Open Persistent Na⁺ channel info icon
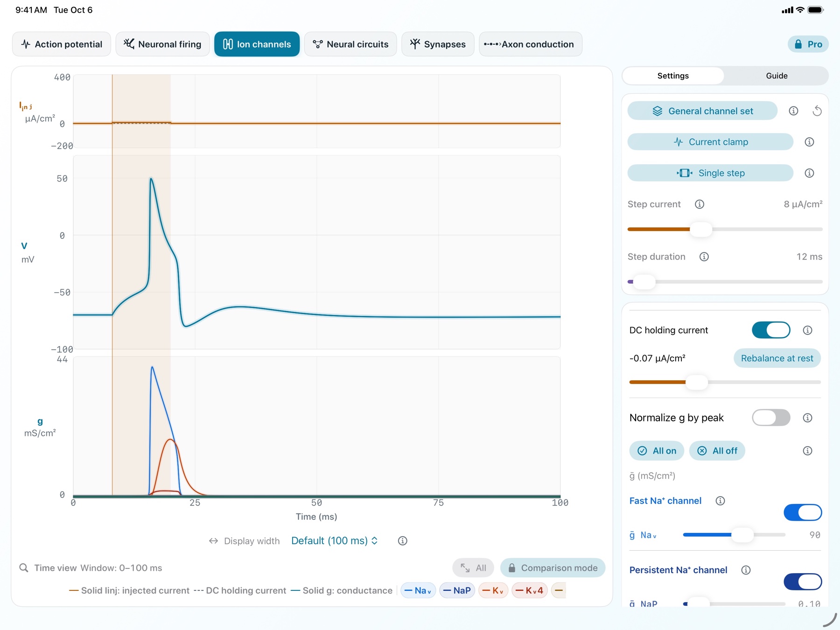This screenshot has height=630, width=840. point(746,570)
